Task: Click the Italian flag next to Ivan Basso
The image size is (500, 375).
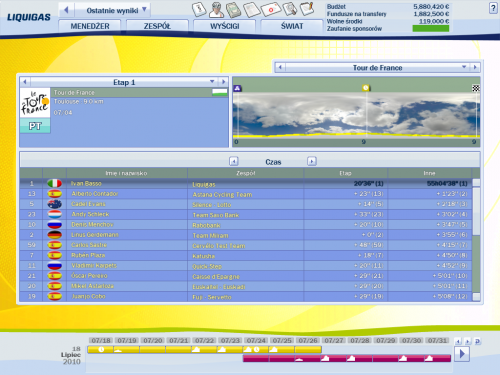Action: [55, 183]
